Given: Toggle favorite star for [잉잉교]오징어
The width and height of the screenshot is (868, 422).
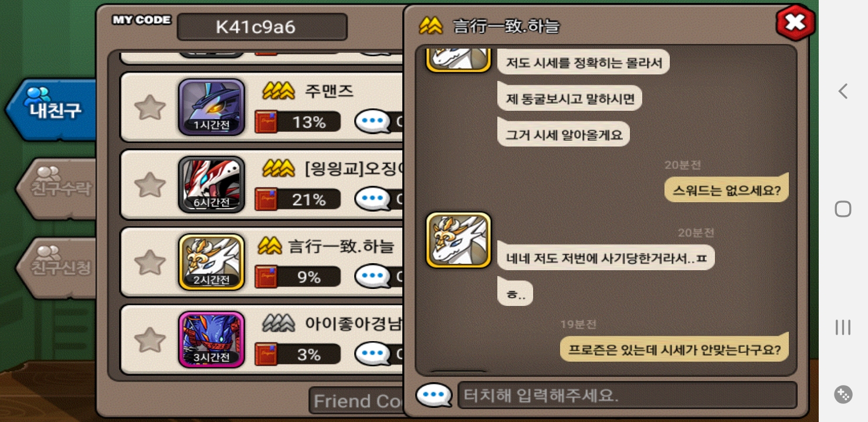Looking at the screenshot, I should pos(150,185).
